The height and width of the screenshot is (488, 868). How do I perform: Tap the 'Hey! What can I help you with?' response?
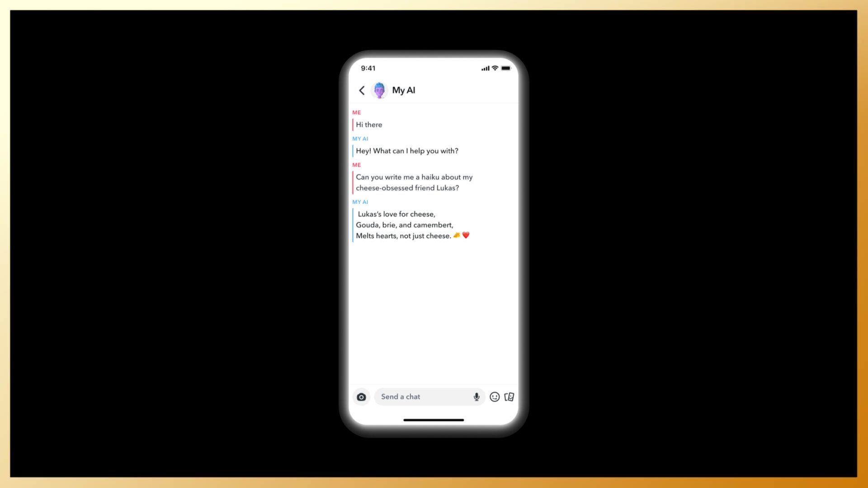(x=407, y=151)
